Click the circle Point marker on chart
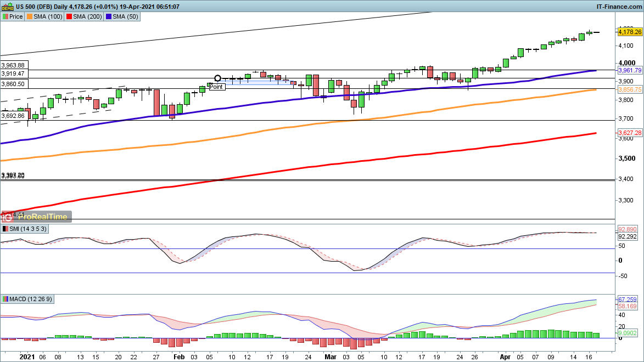The image size is (644, 362). point(217,78)
